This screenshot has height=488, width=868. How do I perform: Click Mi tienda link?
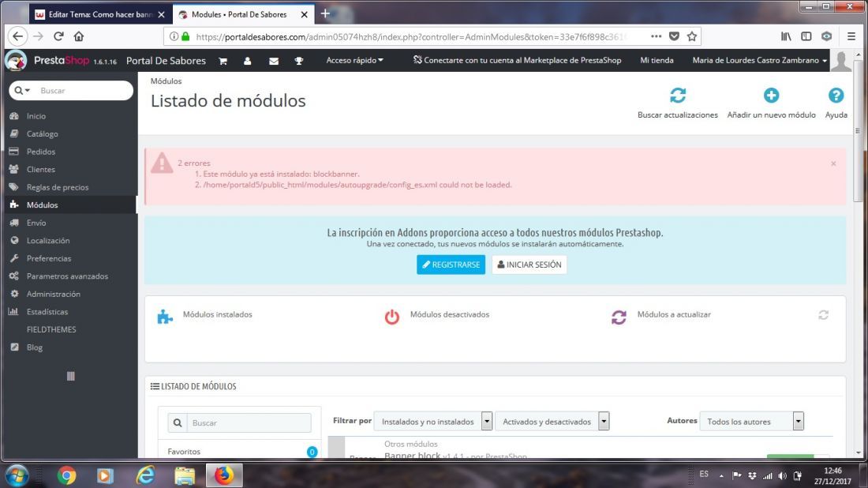(657, 60)
